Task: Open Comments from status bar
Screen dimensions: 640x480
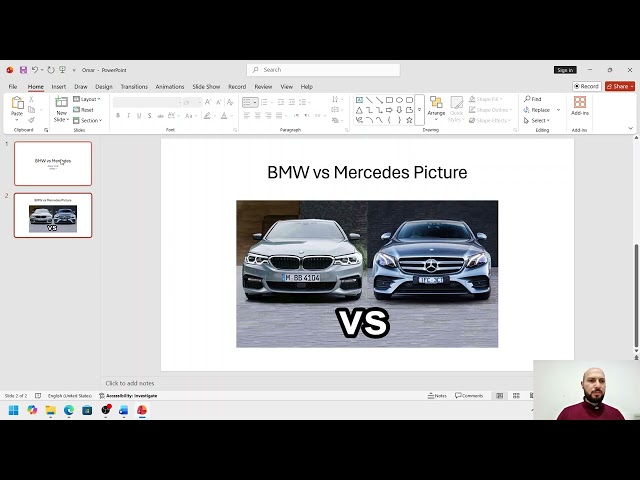Action: pyautogui.click(x=469, y=396)
